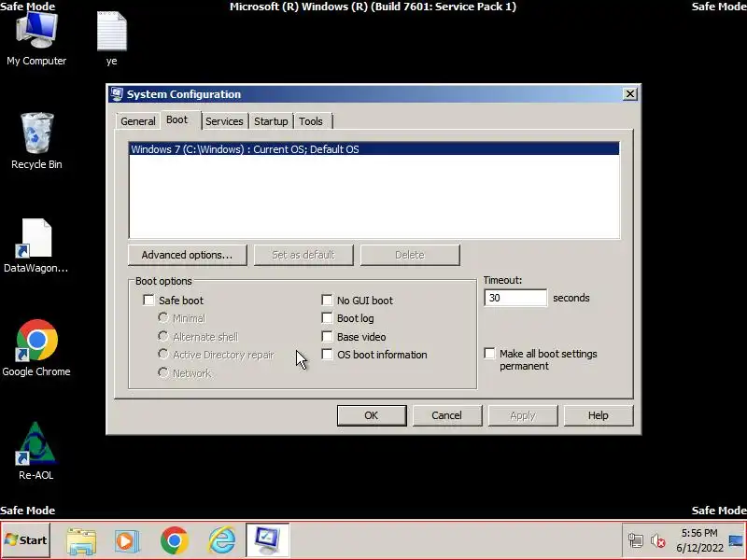Screen dimensions: 747x560
Task: Select Active Directory repair radio button
Action: [x=162, y=355]
